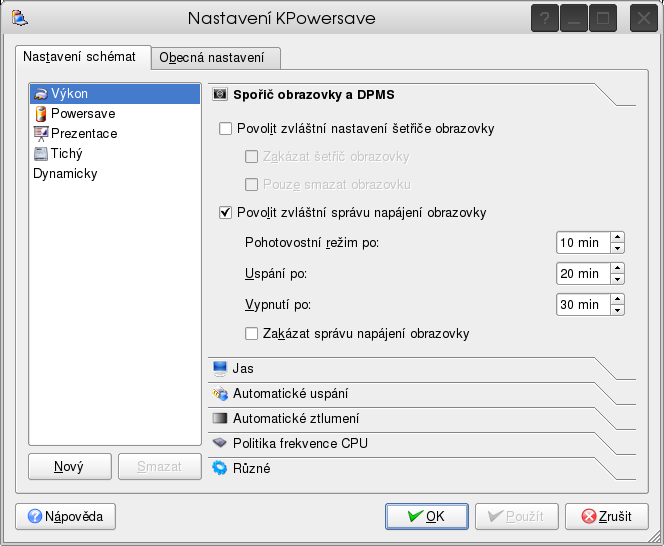The height and width of the screenshot is (546, 664).
Task: Decrease Vypnutí po time with down arrow
Action: [617, 310]
